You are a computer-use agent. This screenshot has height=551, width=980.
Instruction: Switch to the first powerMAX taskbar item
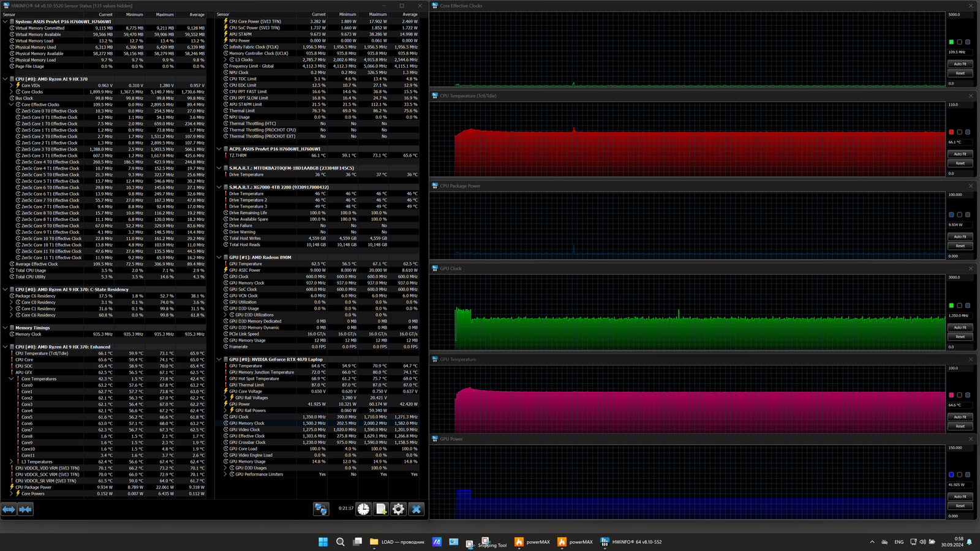[x=532, y=542]
